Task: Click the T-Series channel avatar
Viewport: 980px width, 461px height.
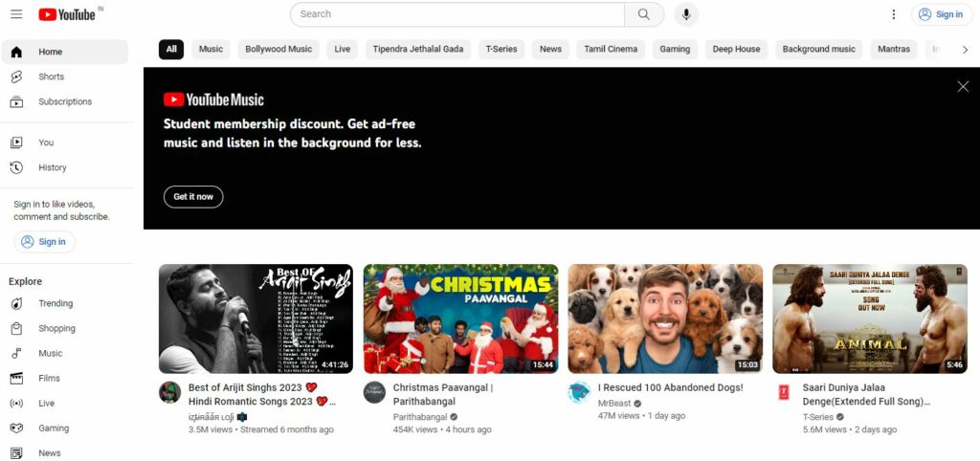Action: 784,392
